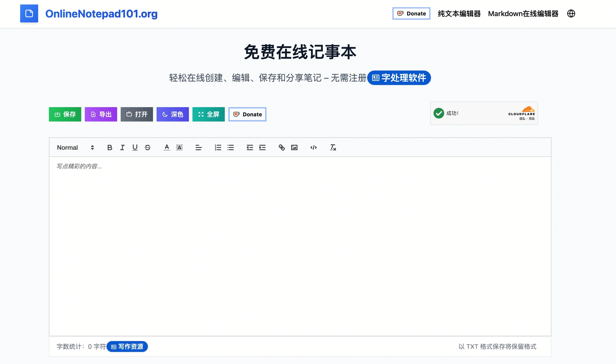
Task: Click the code block icon
Action: pyautogui.click(x=314, y=147)
